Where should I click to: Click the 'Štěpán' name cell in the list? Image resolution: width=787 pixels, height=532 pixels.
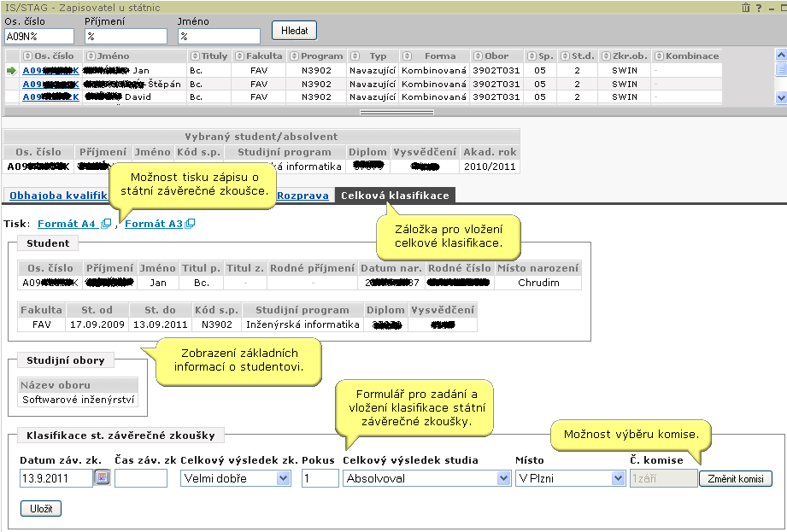coord(133,85)
